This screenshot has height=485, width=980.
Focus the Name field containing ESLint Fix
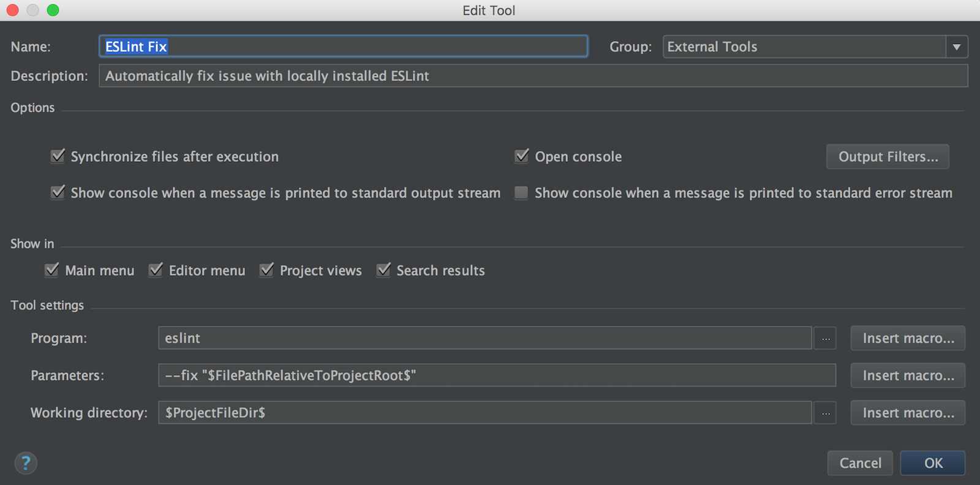coord(344,47)
